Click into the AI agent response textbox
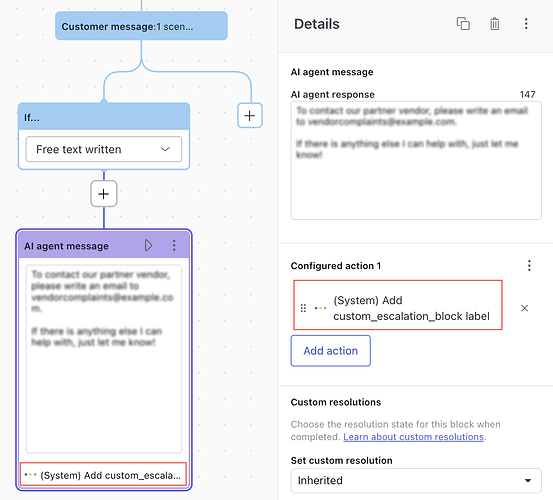 tap(416, 160)
